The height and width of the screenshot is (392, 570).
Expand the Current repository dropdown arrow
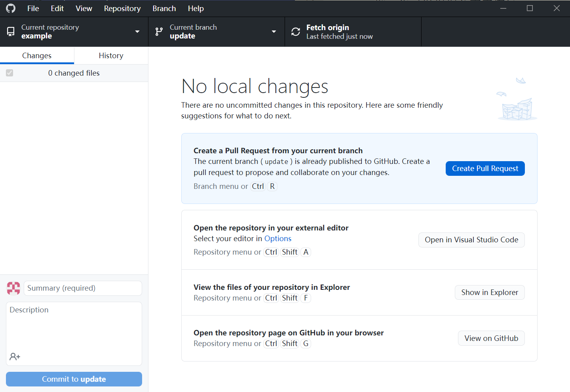pos(137,32)
